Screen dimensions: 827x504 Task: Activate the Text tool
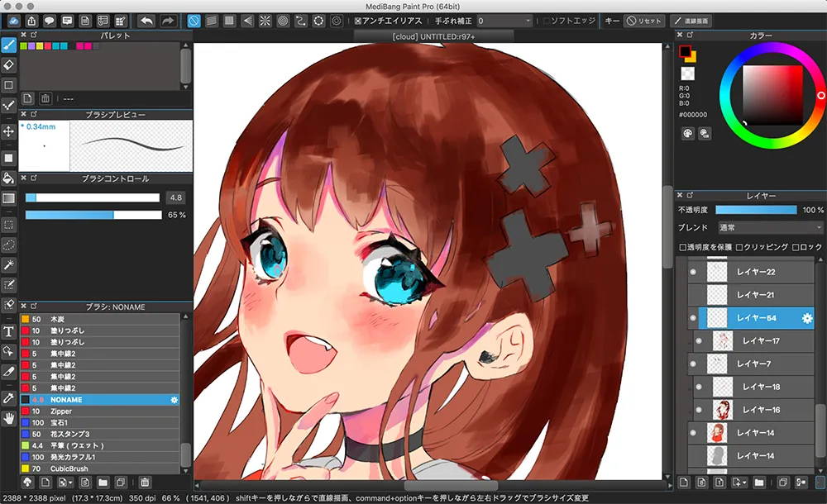point(9,331)
